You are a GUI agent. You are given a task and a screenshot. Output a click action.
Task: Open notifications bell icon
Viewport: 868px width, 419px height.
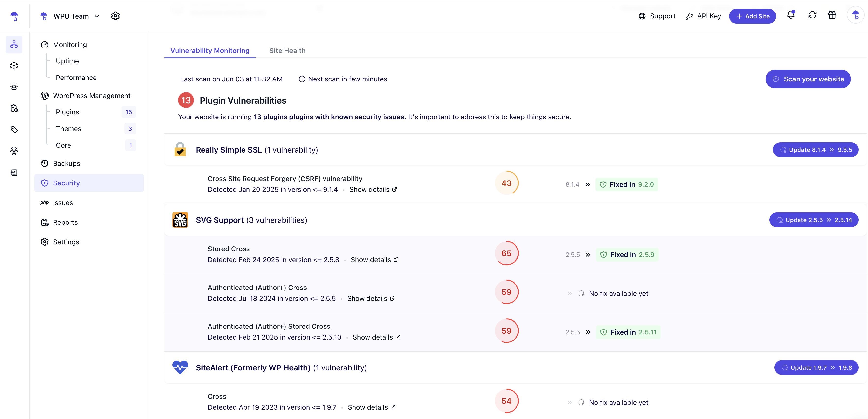pyautogui.click(x=791, y=15)
